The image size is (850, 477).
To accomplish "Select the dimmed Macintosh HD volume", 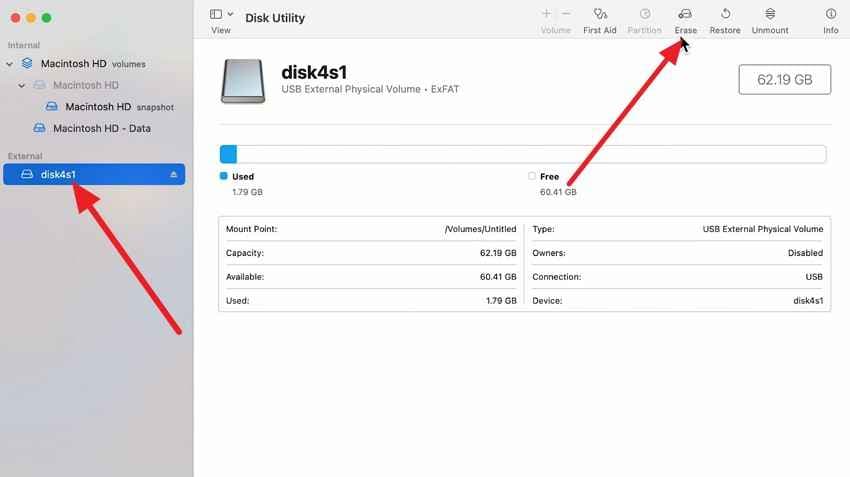I will pyautogui.click(x=86, y=85).
